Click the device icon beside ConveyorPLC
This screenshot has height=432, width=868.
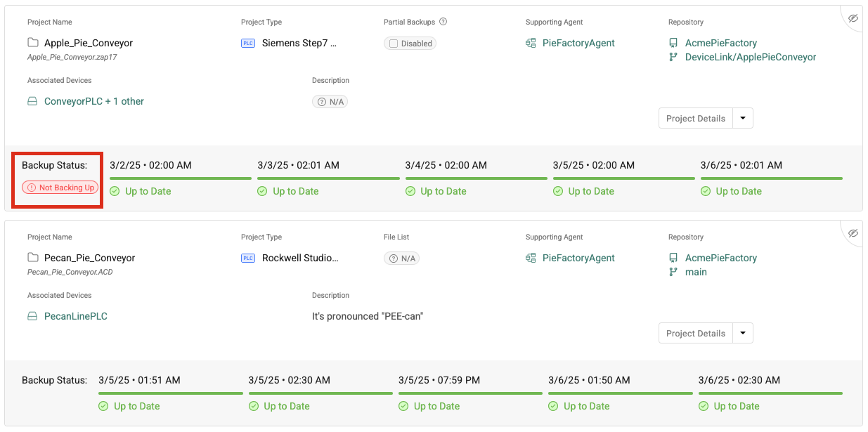coord(32,101)
